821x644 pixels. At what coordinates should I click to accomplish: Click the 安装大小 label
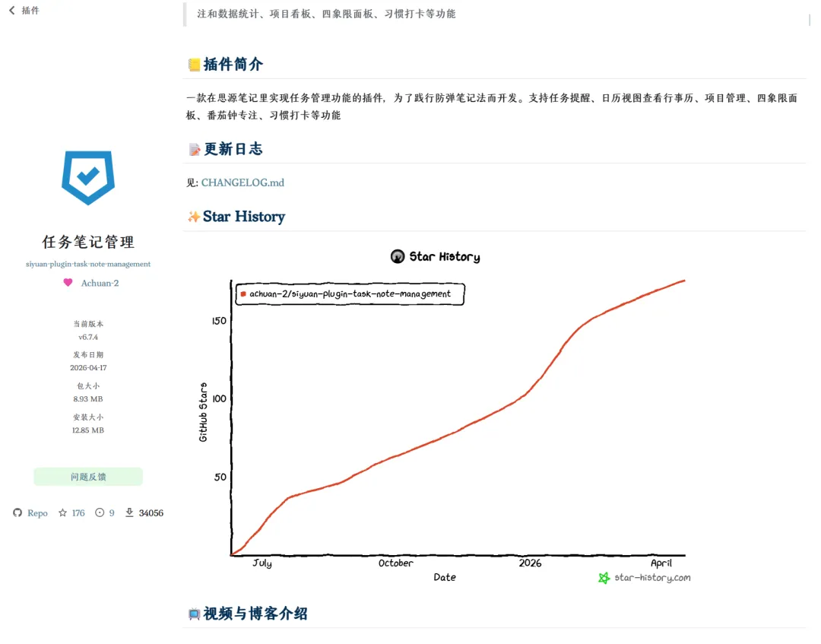pos(88,417)
